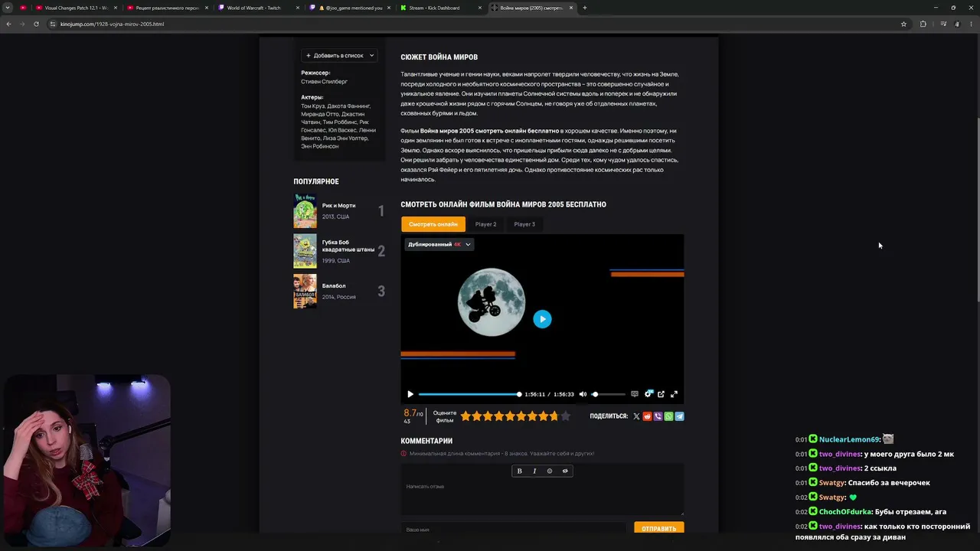The height and width of the screenshot is (551, 980).
Task: Click chat username 'NuclearLemon69'
Action: point(849,439)
